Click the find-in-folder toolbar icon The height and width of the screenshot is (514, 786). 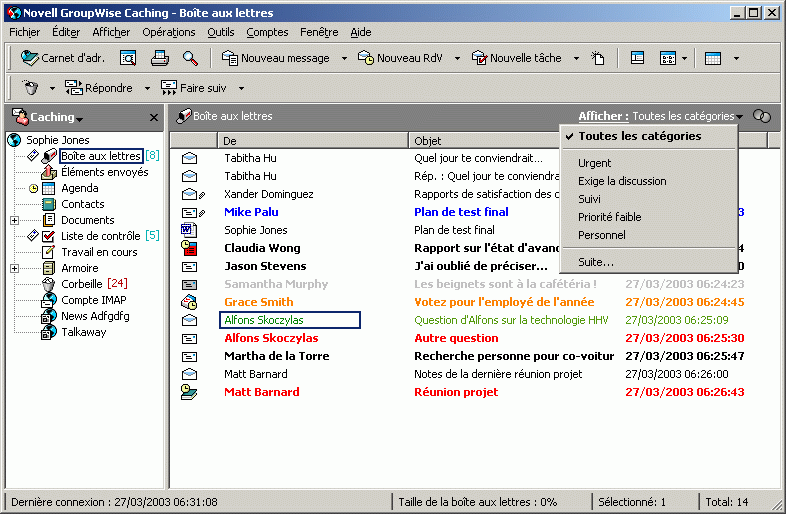[x=128, y=58]
